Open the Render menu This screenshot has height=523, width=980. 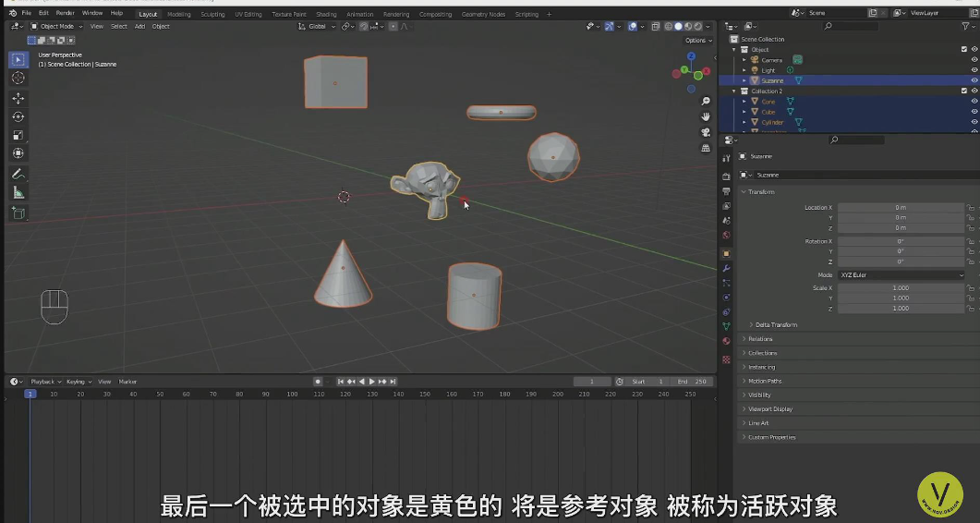coord(65,14)
